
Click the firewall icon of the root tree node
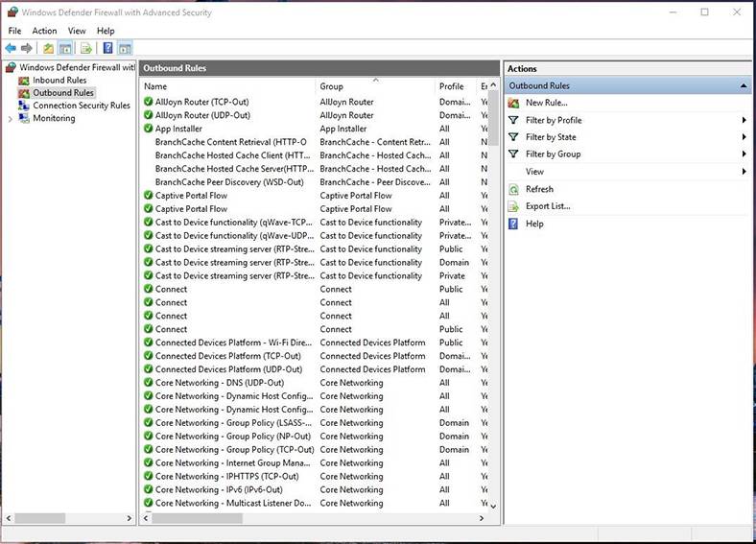11,67
